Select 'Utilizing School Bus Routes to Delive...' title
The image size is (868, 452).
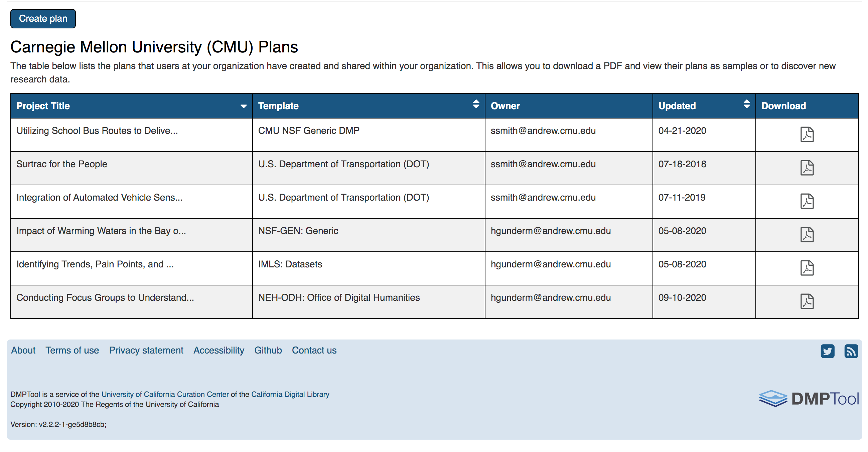tap(97, 131)
